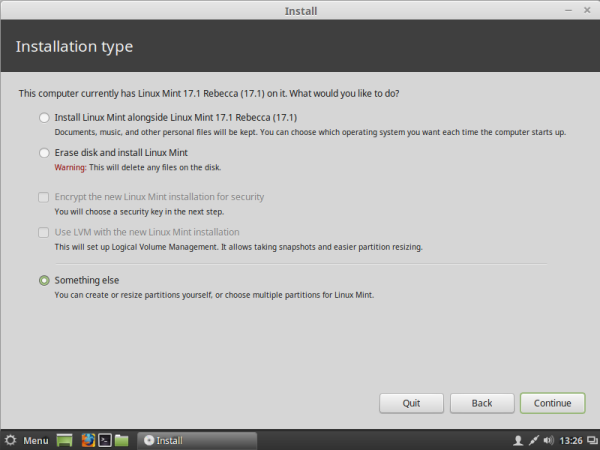Tick Encrypt the new Linux Mint installation checkbox

[44, 197]
